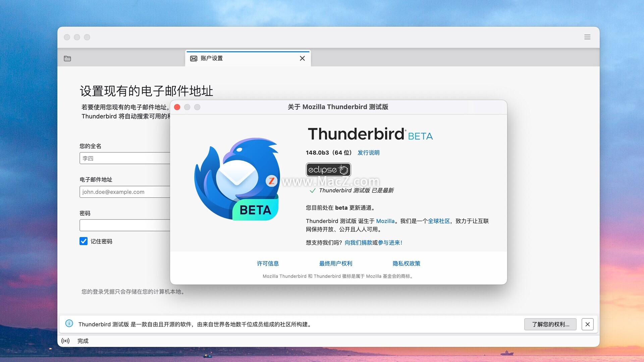The image size is (644, 362).
Task: Open 许可信息 licensing link
Action: 268,263
